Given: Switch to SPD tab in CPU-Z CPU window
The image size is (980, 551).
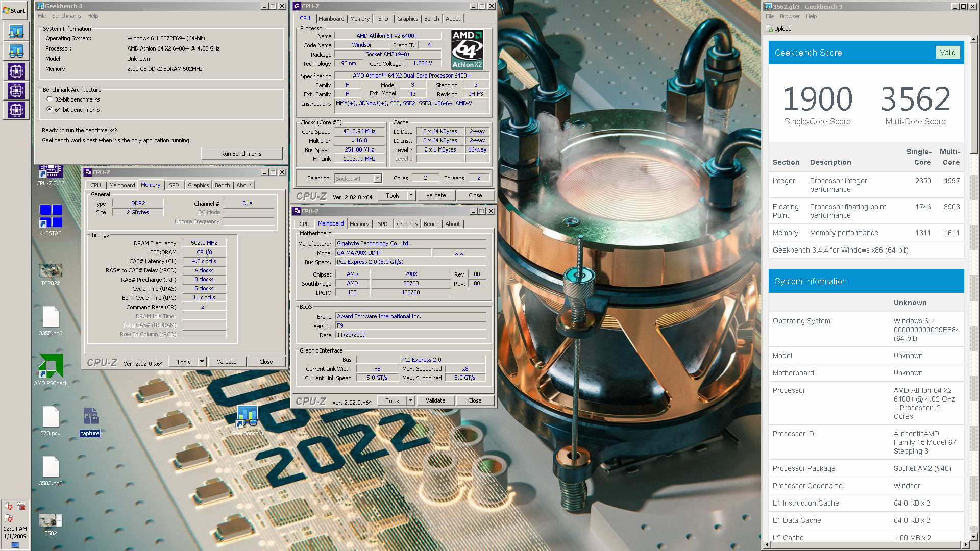Looking at the screenshot, I should coord(383,19).
